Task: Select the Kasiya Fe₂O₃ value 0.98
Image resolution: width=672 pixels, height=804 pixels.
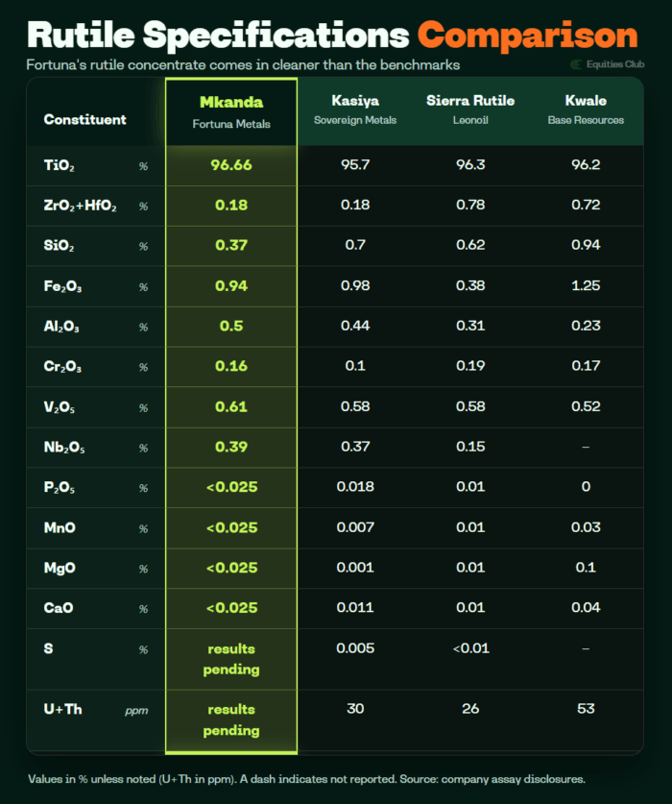Action: tap(355, 285)
